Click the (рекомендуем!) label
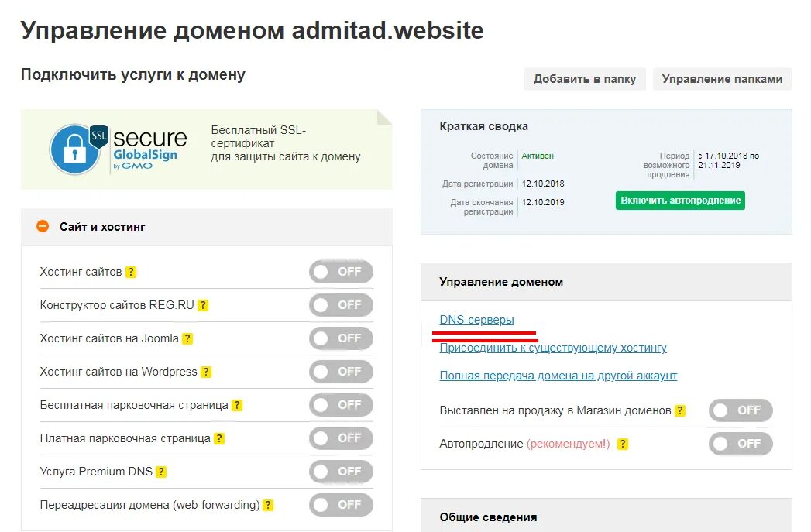 [x=569, y=444]
